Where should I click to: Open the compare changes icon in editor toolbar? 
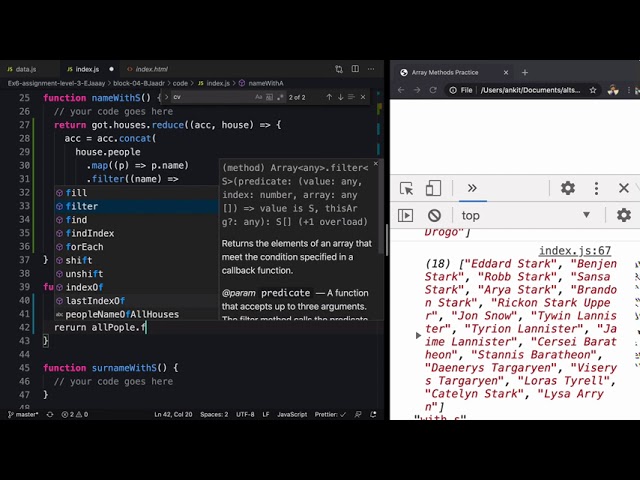(x=339, y=69)
